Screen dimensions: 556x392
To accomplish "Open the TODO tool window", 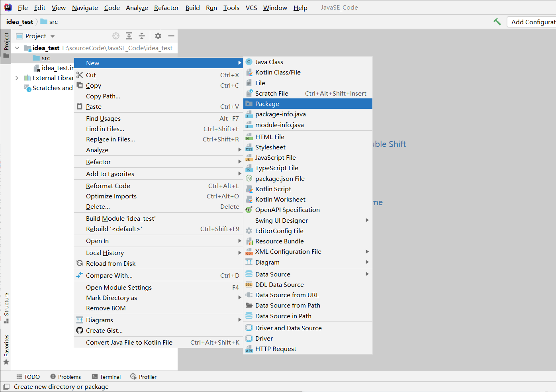I will [28, 377].
